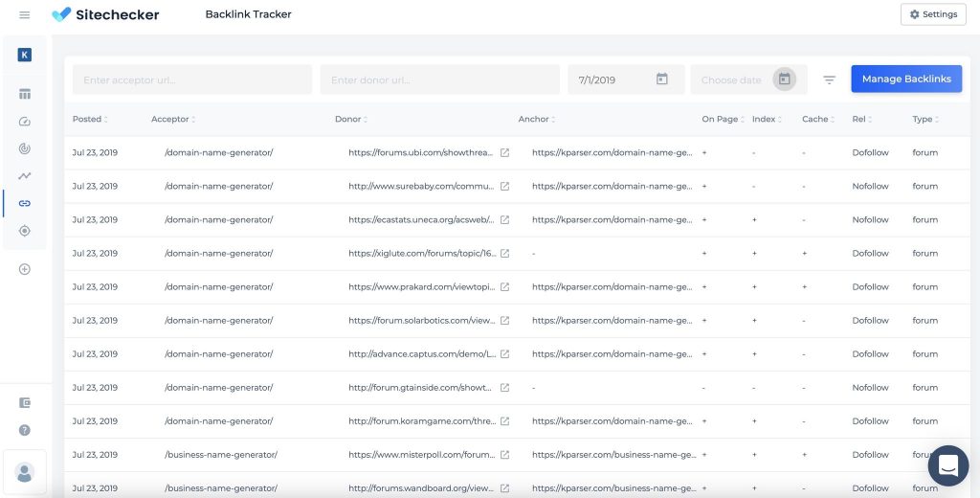Sort table by Donor column
The image size is (980, 498).
tap(351, 119)
